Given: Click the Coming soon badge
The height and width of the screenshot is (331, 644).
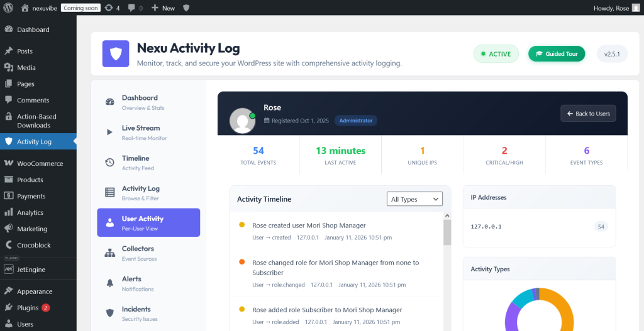Looking at the screenshot, I should pos(81,8).
